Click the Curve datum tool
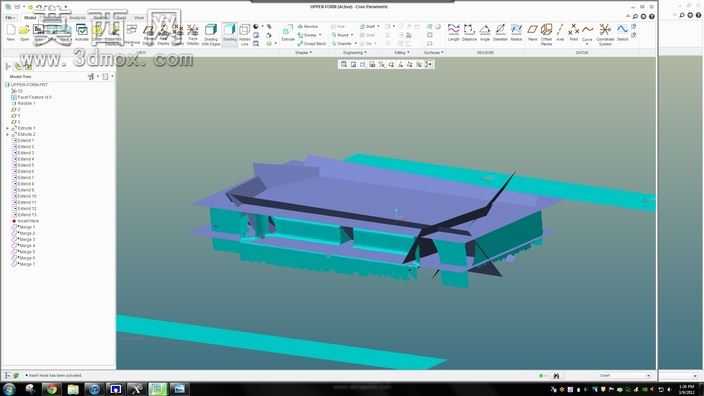The width and height of the screenshot is (704, 396). [587, 31]
